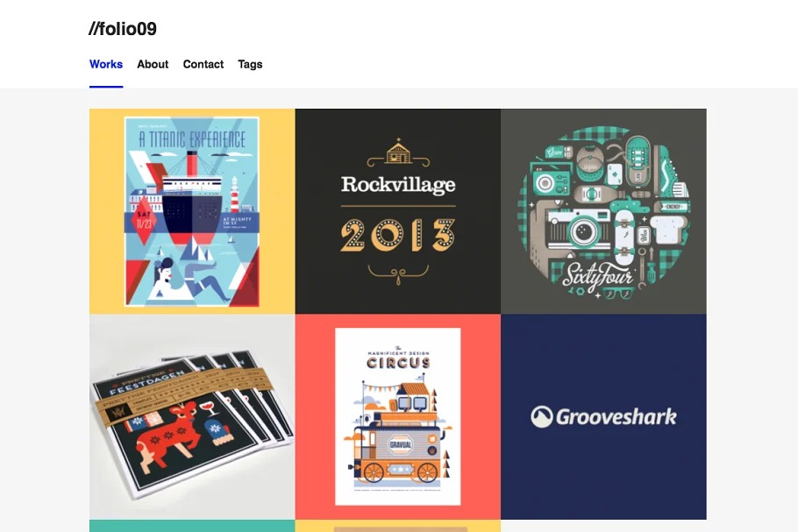The width and height of the screenshot is (798, 532).
Task: Click the 2013 marquee numerals
Action: pyautogui.click(x=398, y=235)
